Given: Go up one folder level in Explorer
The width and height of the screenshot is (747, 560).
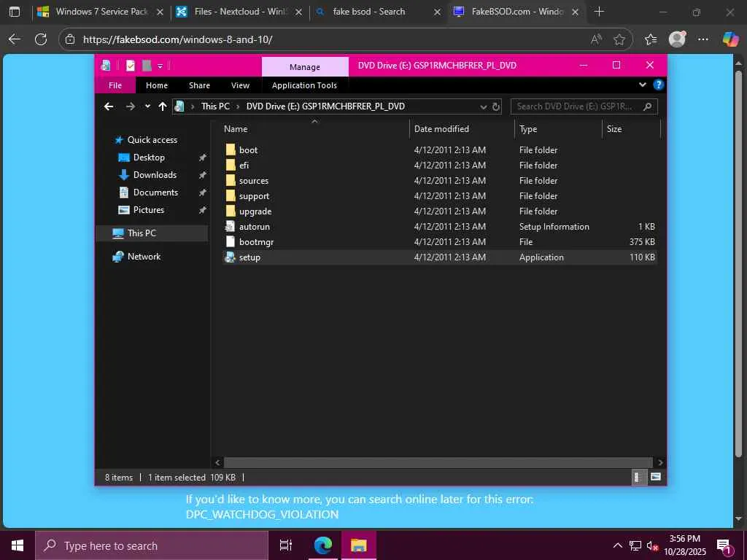Looking at the screenshot, I should (163, 106).
